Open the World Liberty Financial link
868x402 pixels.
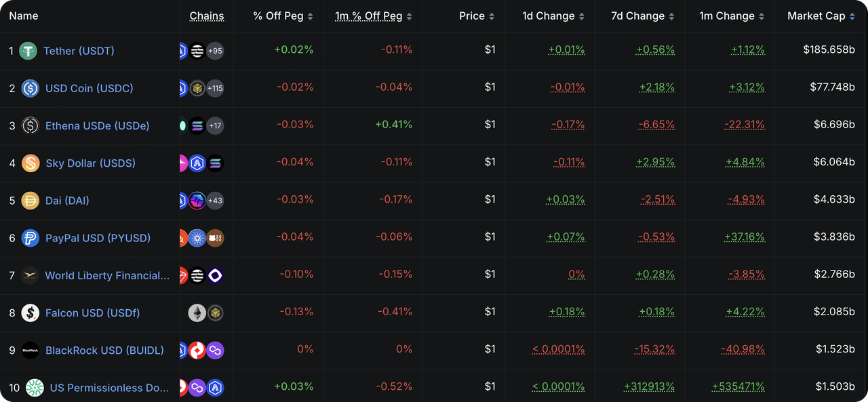(x=107, y=275)
